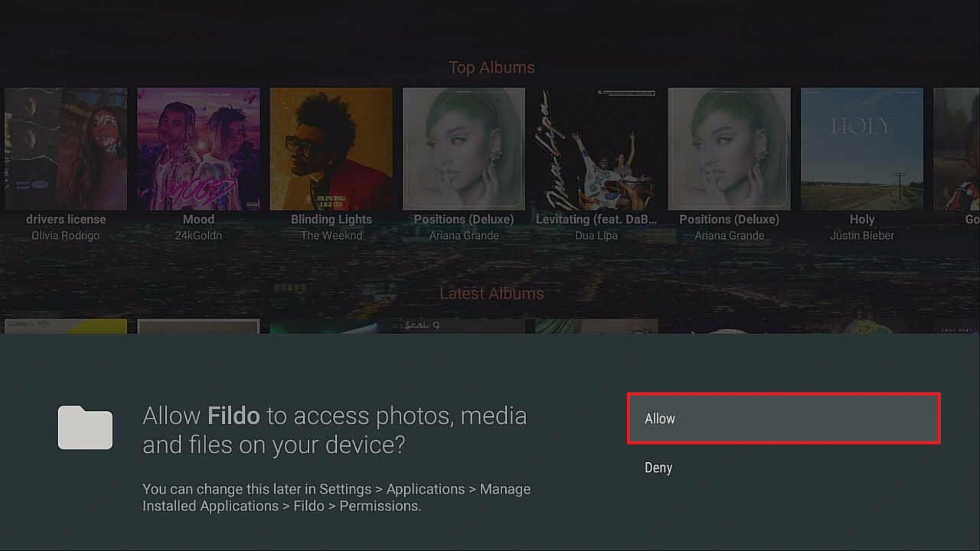Open the Blinding Lights album cover
The height and width of the screenshot is (551, 980).
tap(331, 149)
